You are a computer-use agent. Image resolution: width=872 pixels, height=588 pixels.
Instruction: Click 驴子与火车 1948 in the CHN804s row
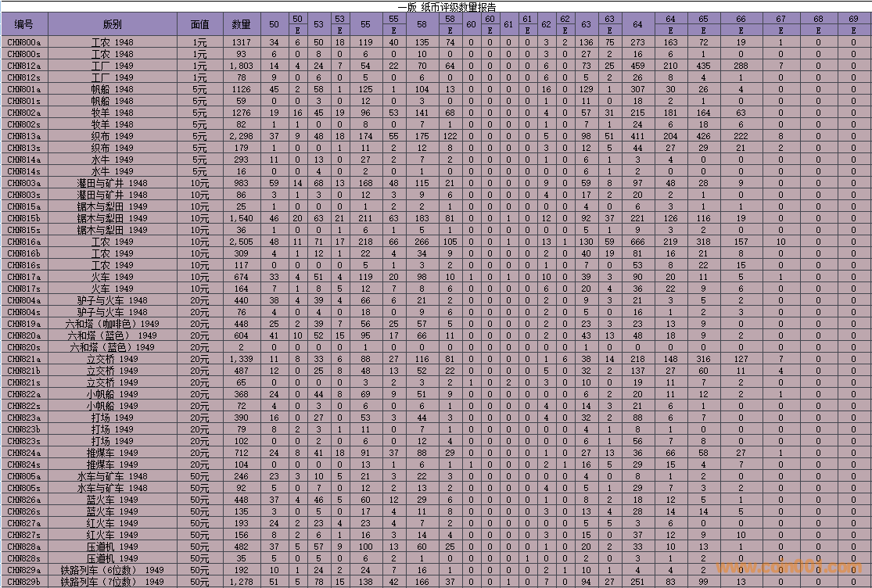(113, 312)
